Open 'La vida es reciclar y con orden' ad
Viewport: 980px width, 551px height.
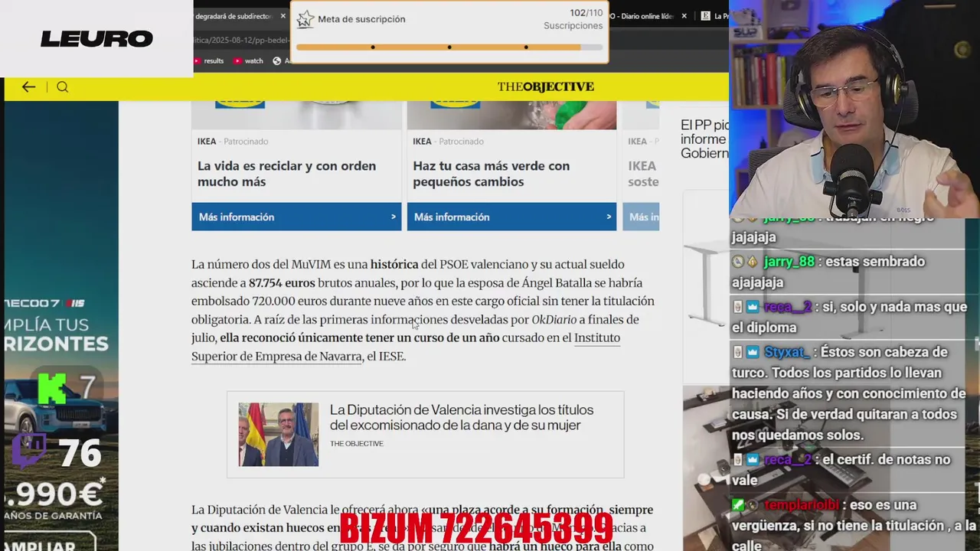[x=286, y=174]
